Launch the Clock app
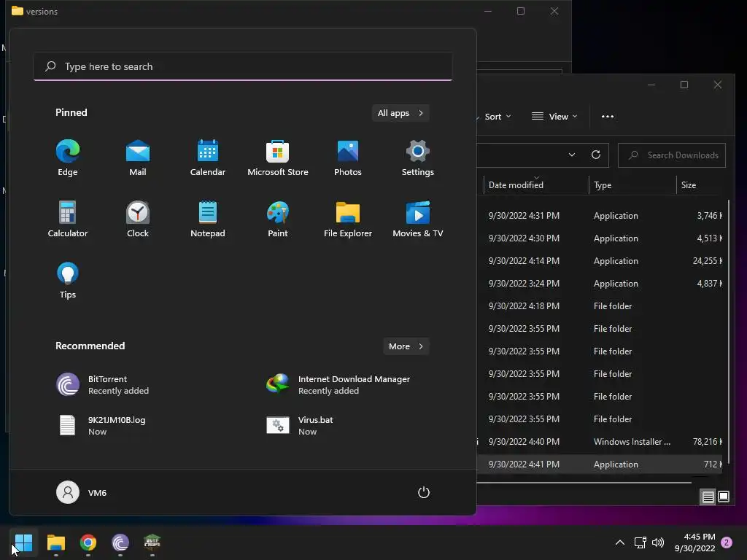The width and height of the screenshot is (747, 560). 138,219
